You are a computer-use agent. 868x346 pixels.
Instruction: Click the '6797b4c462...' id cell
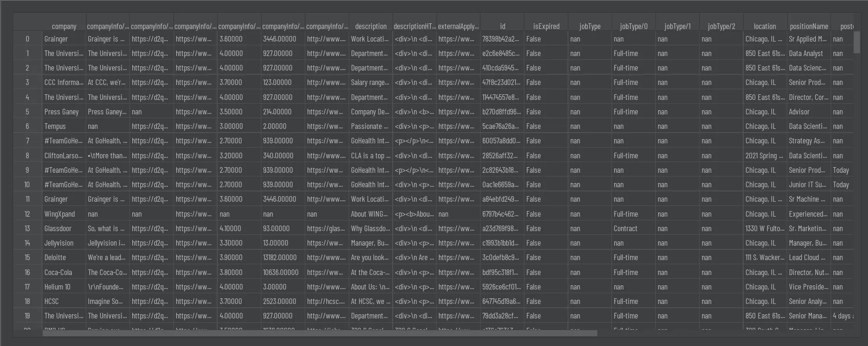click(502, 214)
